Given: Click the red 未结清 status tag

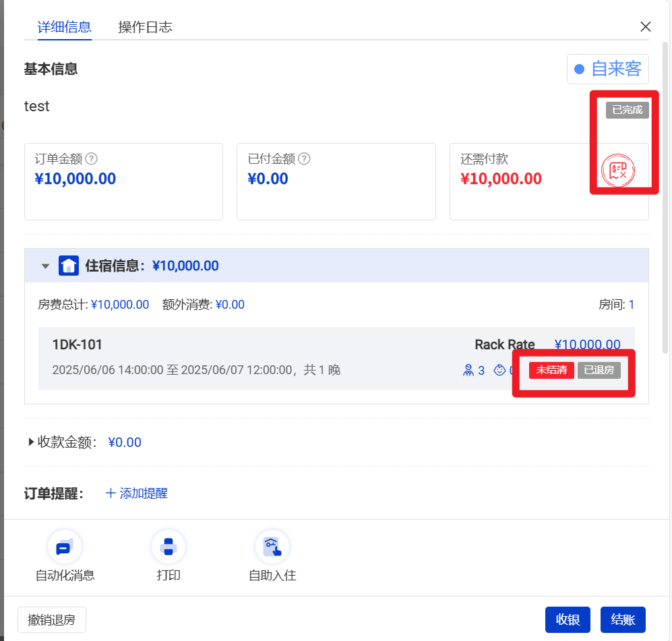Looking at the screenshot, I should point(551,370).
